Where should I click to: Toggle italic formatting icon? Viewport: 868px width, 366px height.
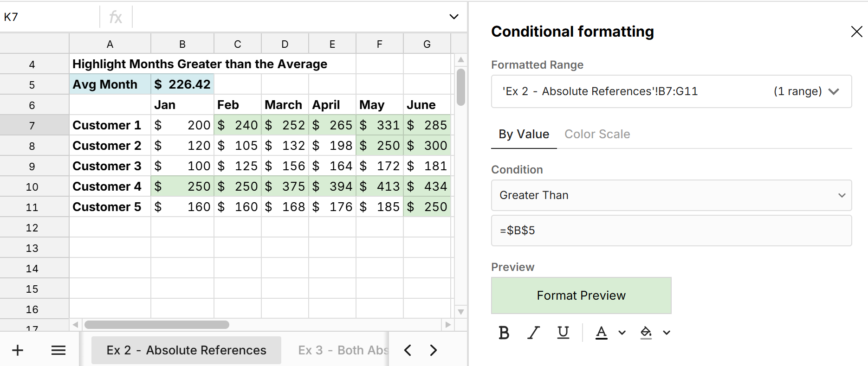pyautogui.click(x=533, y=333)
